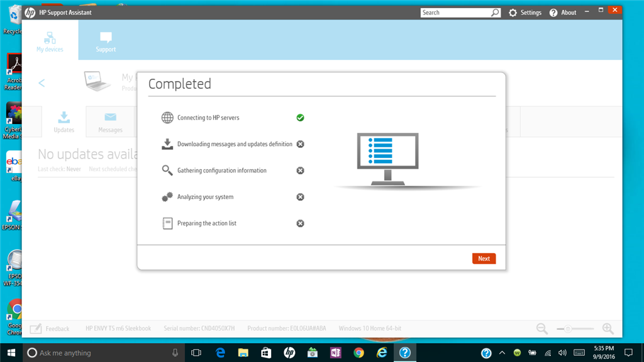This screenshot has height=362, width=644.
Task: Click the zoom in magnifier icon
Action: [608, 328]
